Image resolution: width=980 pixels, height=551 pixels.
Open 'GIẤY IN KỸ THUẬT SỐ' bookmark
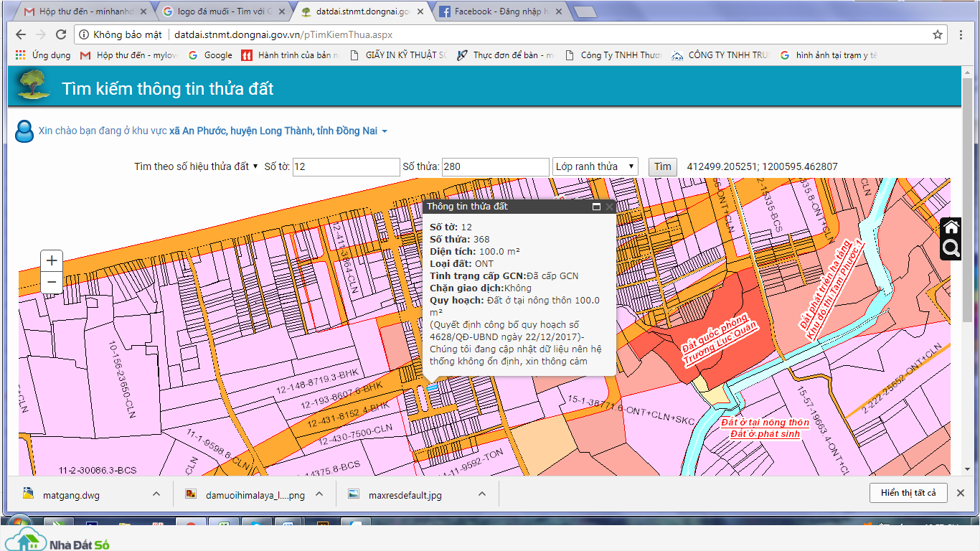point(398,55)
